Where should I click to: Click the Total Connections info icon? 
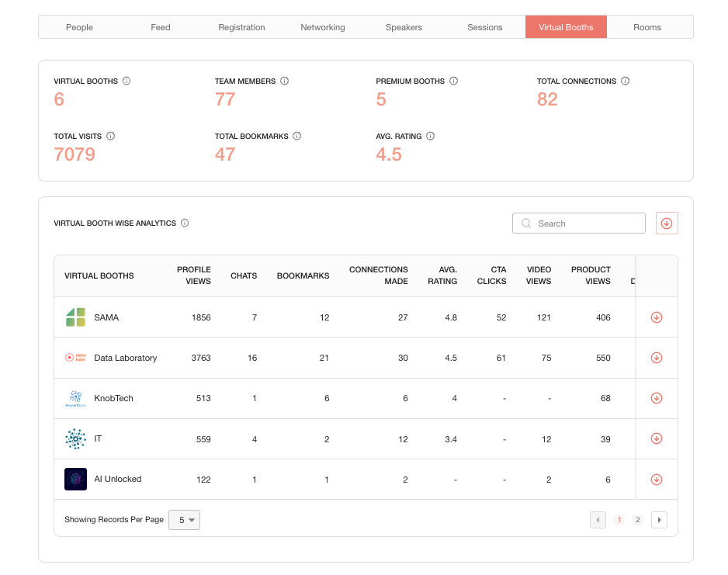click(626, 81)
